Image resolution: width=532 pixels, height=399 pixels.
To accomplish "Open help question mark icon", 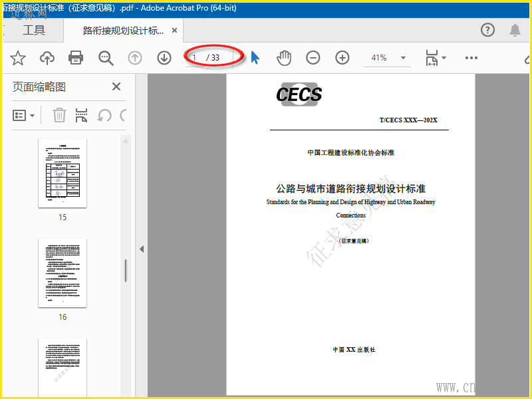I will click(487, 30).
